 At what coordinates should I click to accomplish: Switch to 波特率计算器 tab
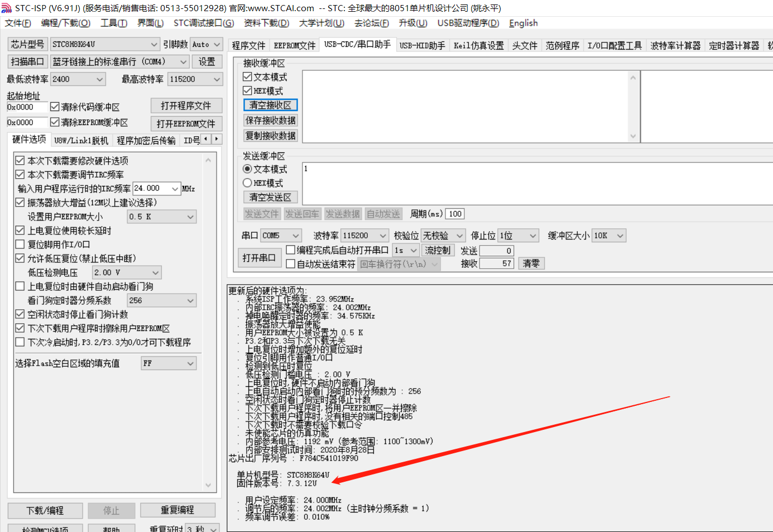(675, 46)
